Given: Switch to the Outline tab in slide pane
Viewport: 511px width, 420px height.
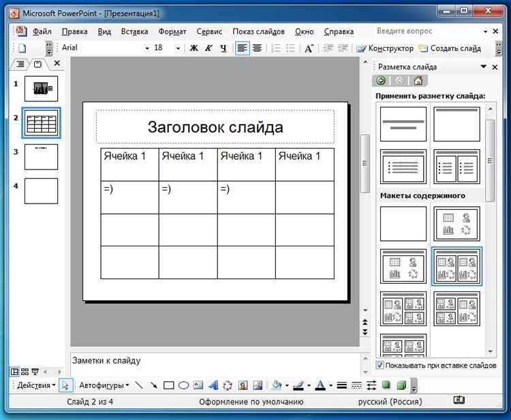Looking at the screenshot, I should pos(20,64).
